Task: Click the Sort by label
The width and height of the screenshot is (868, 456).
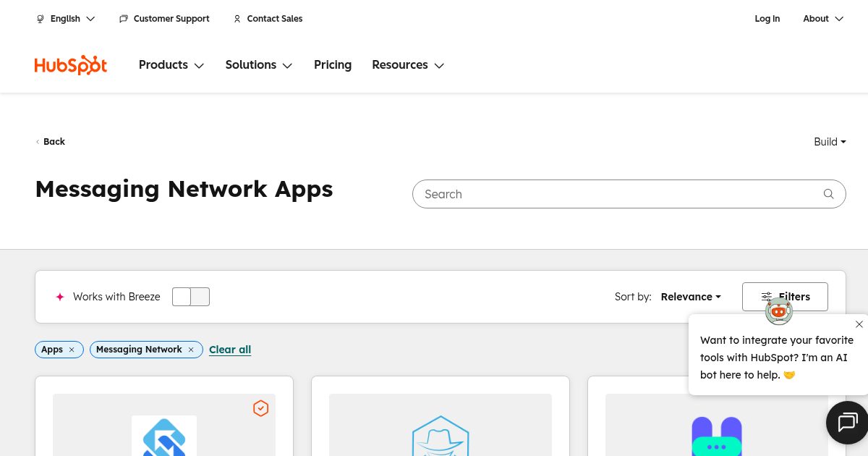Action: click(633, 297)
